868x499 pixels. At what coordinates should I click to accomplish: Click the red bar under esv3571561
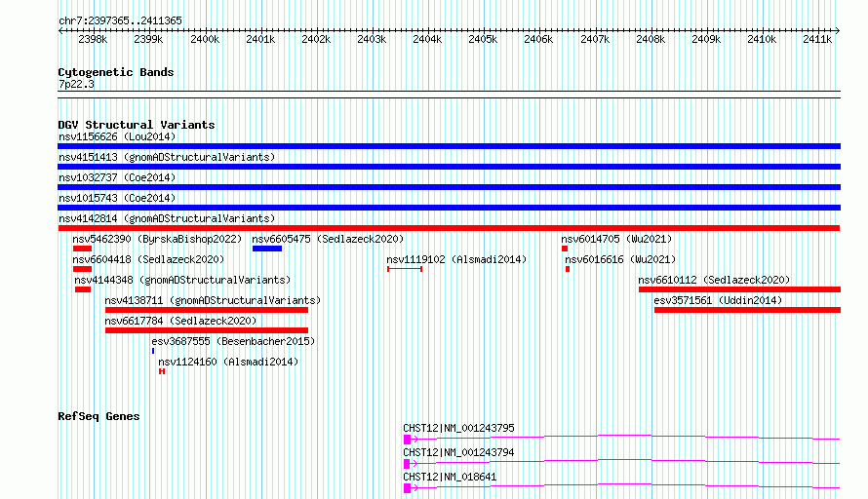click(747, 310)
